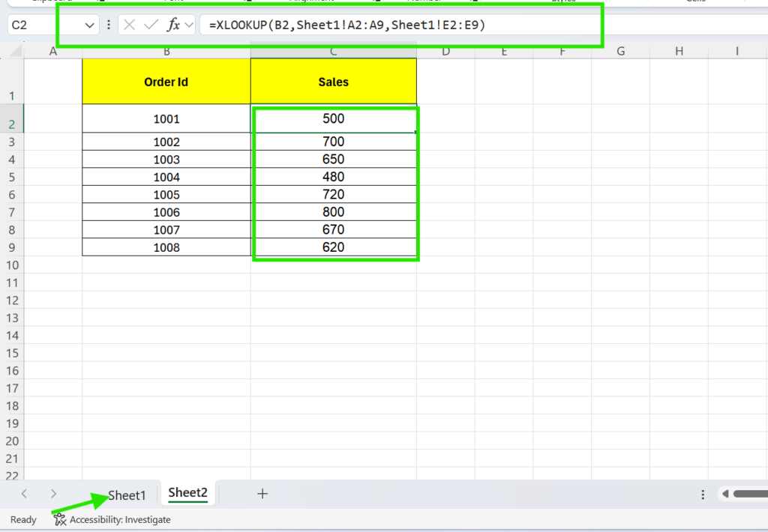Click the Accessibility status icon

point(60,519)
